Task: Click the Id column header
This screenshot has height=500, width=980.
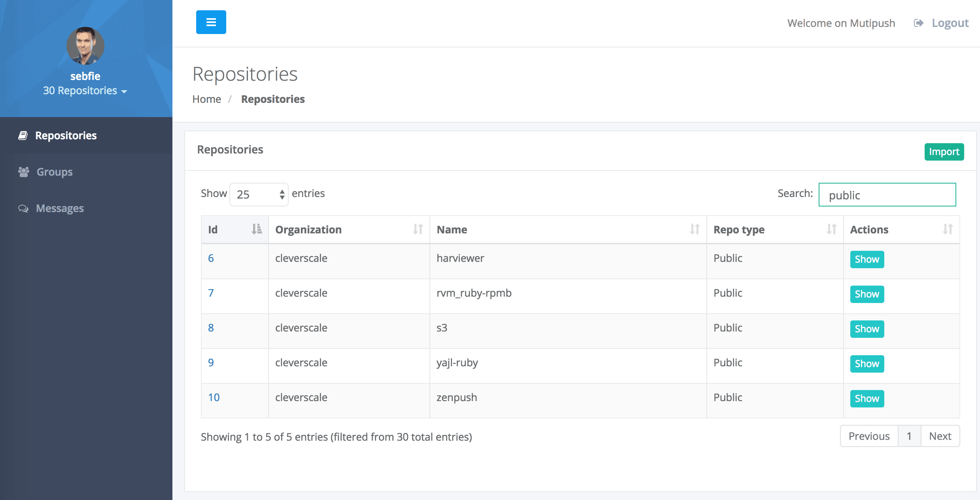Action: [235, 229]
